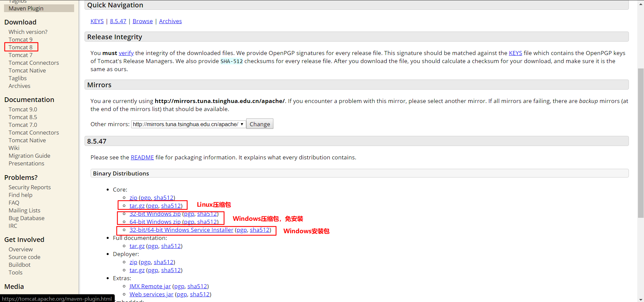Download the JMX Remote jar
This screenshot has width=644, height=302.
(x=150, y=286)
